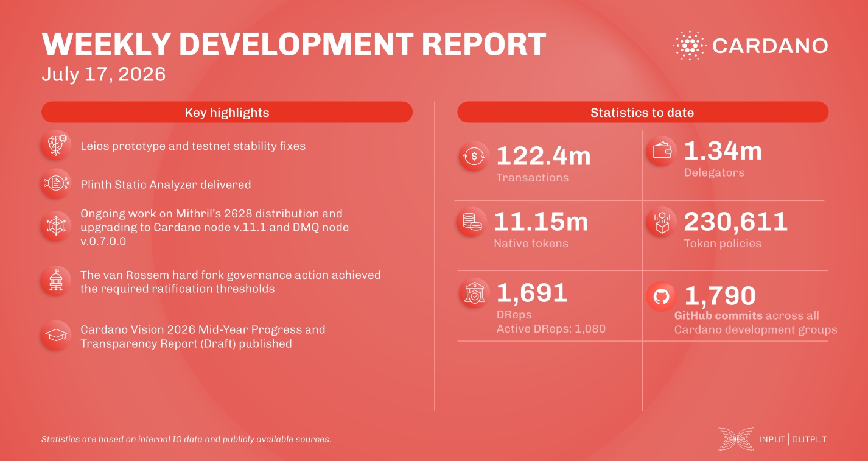Click the Plinth Static Analyzer delivered text
The width and height of the screenshot is (868, 461).
pos(166,184)
